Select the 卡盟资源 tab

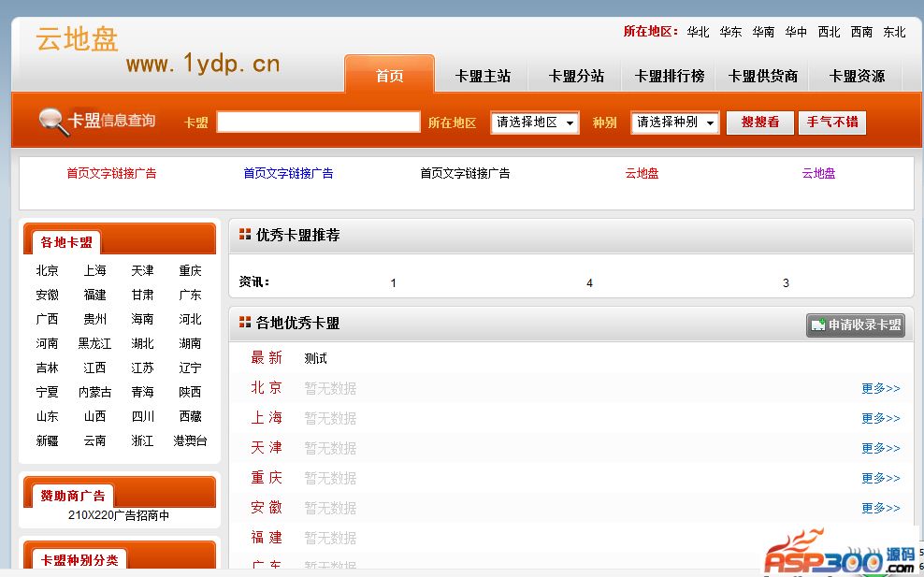click(x=857, y=76)
